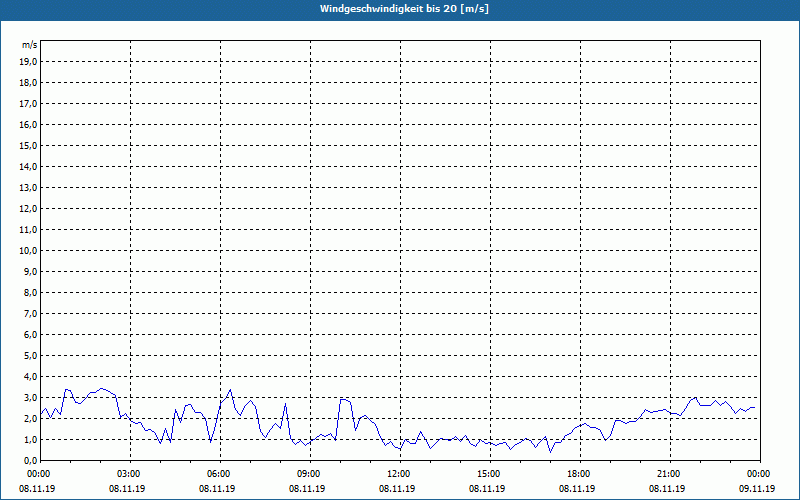The image size is (800, 500).
Task: Click the 6,0 y-axis label
Action: tap(32, 335)
